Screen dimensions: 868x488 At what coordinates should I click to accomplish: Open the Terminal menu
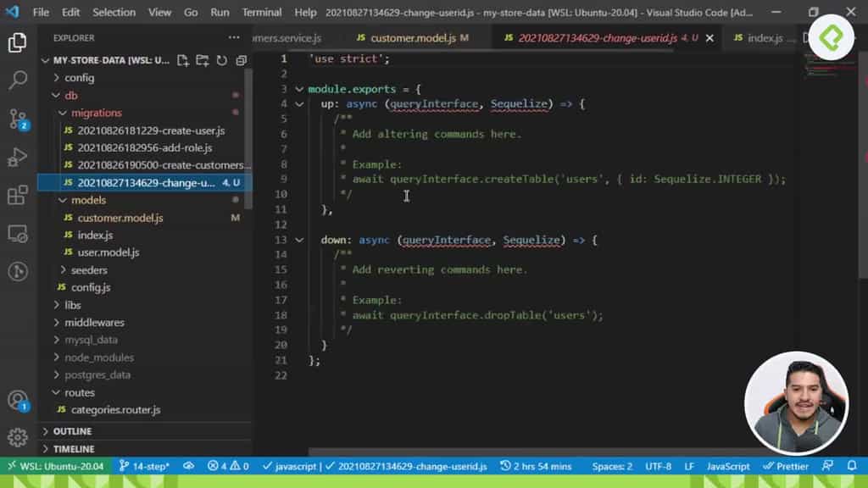(x=262, y=12)
